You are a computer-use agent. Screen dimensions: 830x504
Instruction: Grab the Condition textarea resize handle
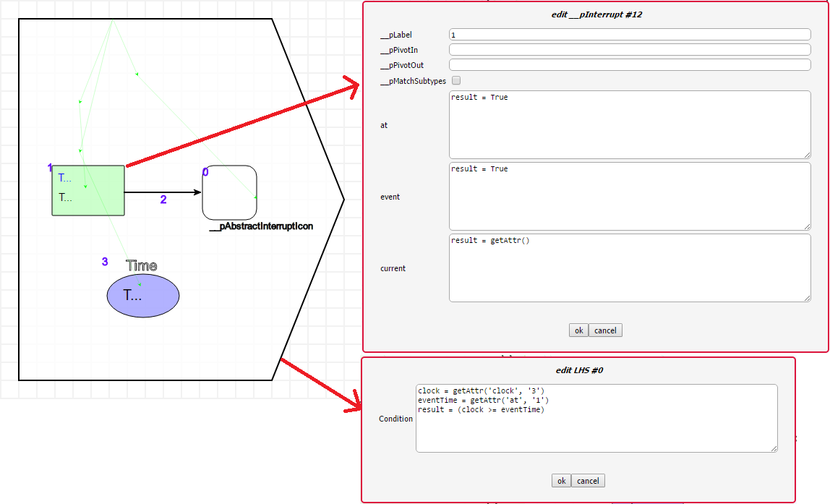(x=774, y=449)
